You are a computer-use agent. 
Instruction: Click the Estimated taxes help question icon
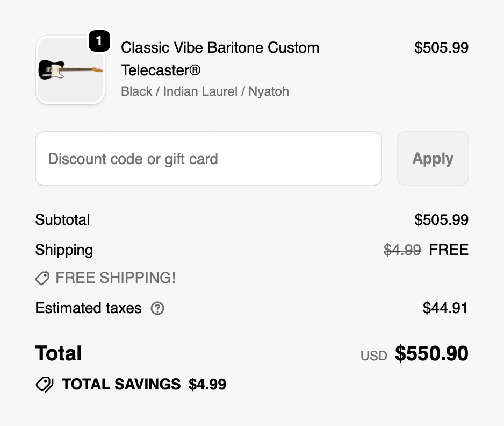point(157,308)
